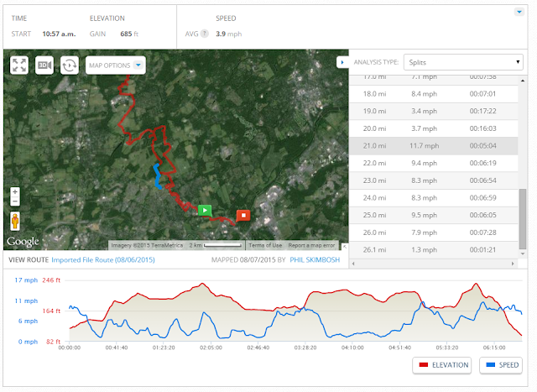Viewport: 537px width, 392px height.
Task: Open the Analysis Type Splits dropdown
Action: pos(463,62)
